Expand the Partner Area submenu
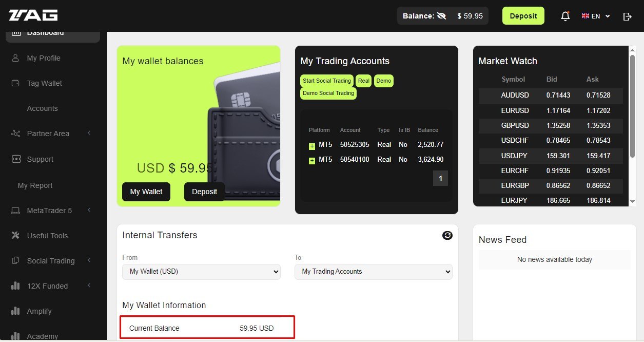This screenshot has height=342, width=644. [89, 134]
